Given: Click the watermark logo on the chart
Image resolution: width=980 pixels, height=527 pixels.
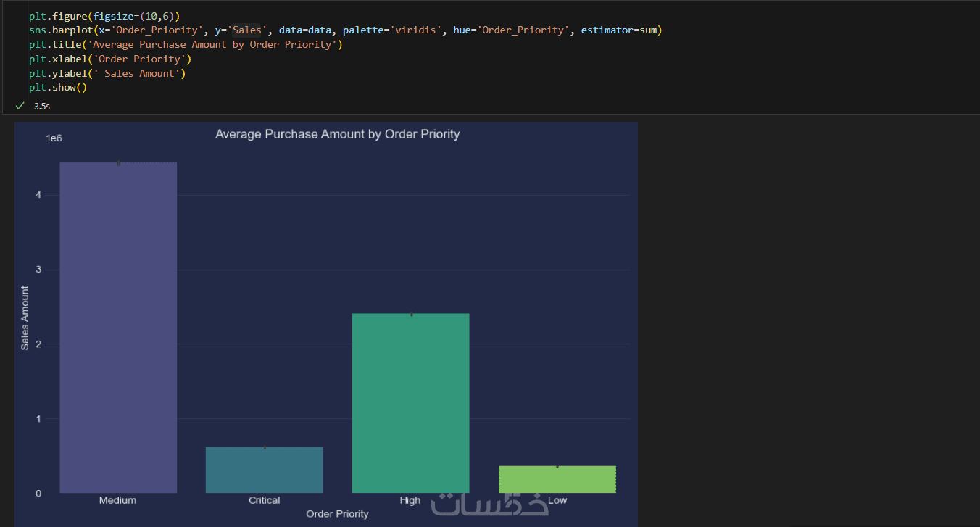Looking at the screenshot, I should [x=490, y=505].
